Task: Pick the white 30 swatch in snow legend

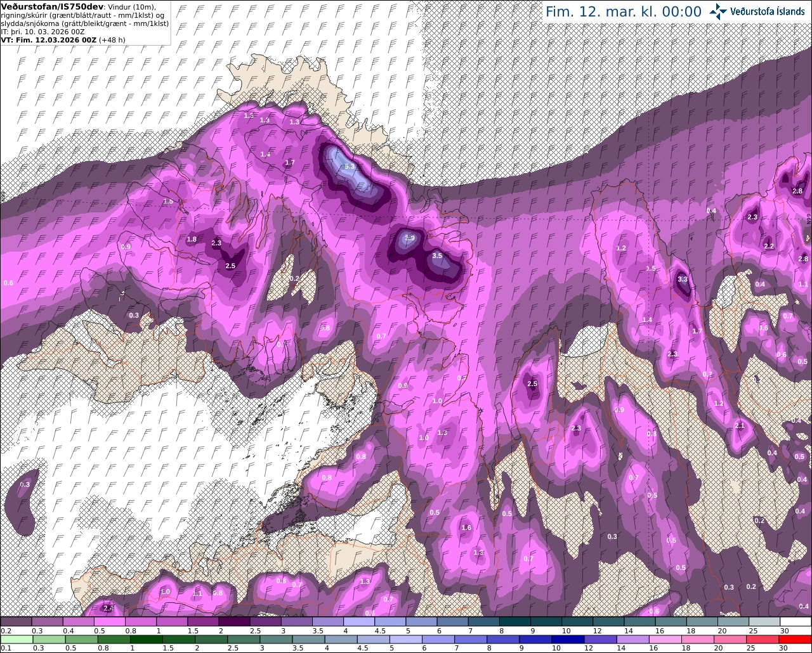Action: point(796,622)
